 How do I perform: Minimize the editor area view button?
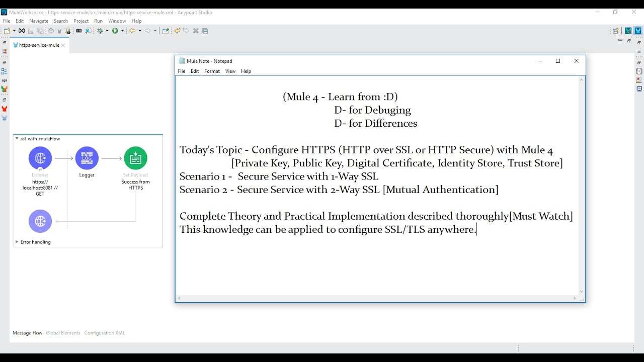pos(620,41)
